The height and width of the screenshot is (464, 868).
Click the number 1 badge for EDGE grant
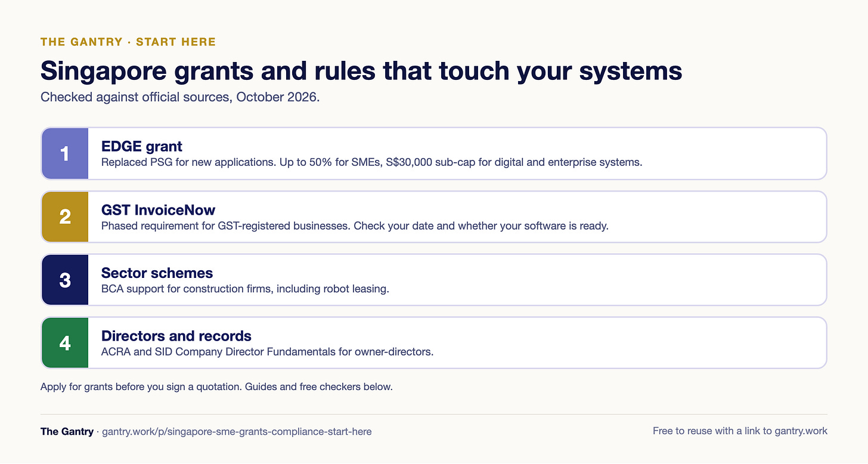(65, 153)
